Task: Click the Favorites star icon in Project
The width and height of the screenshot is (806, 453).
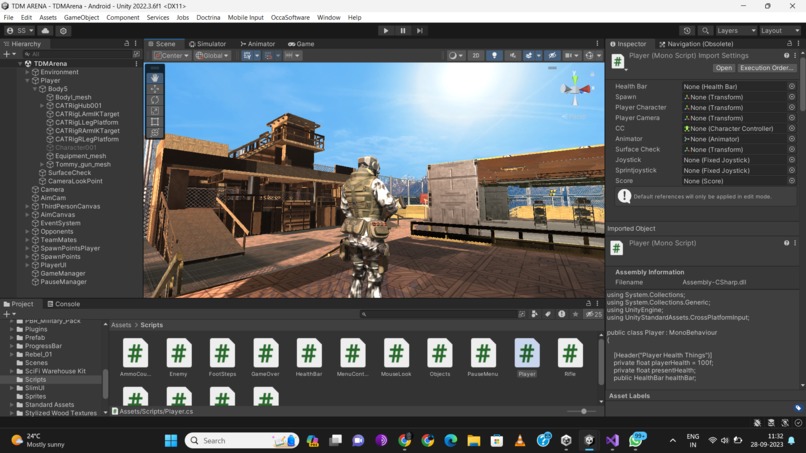Action: coord(575,314)
